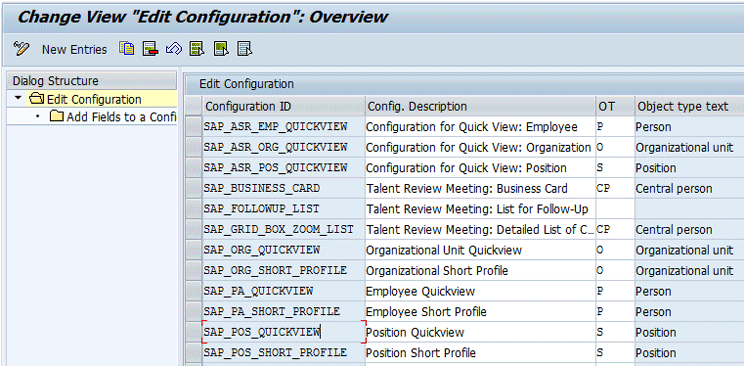Click the Delete row icon with red minus
This screenshot has width=745, height=367.
click(x=150, y=48)
